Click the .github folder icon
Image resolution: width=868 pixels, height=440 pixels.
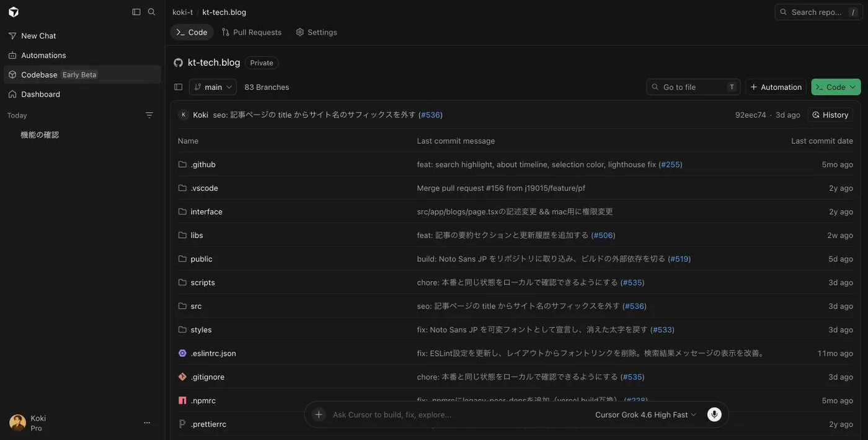(x=182, y=164)
